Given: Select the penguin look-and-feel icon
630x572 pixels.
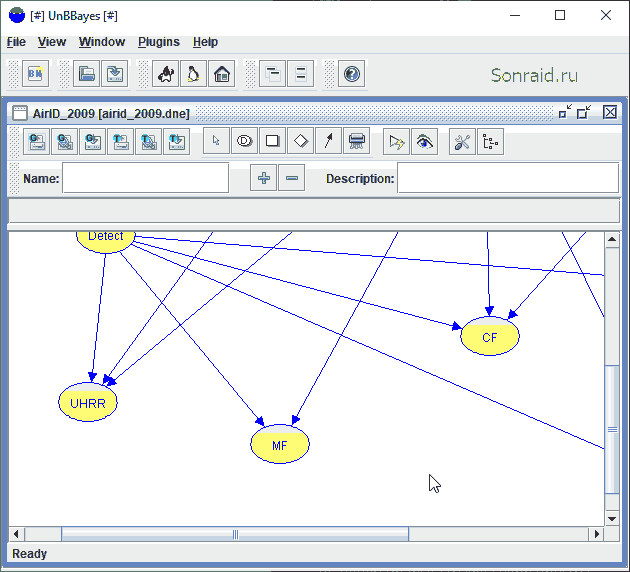Looking at the screenshot, I should 194,74.
